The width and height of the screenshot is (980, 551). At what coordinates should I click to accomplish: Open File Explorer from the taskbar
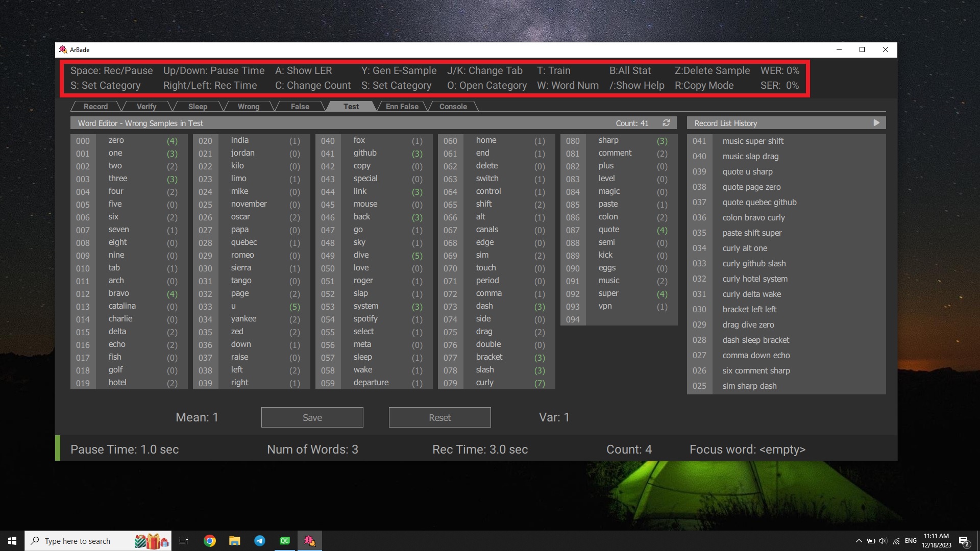point(234,541)
